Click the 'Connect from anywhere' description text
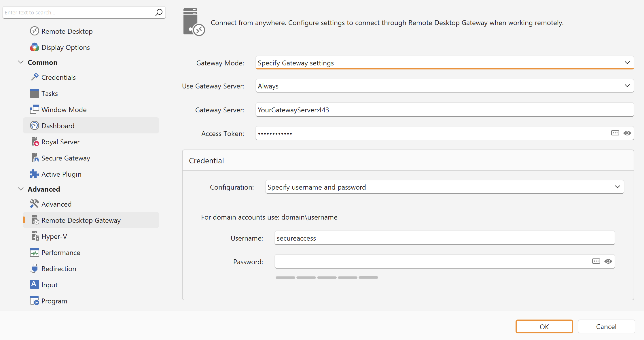Viewport: 644px width, 340px height. point(387,22)
